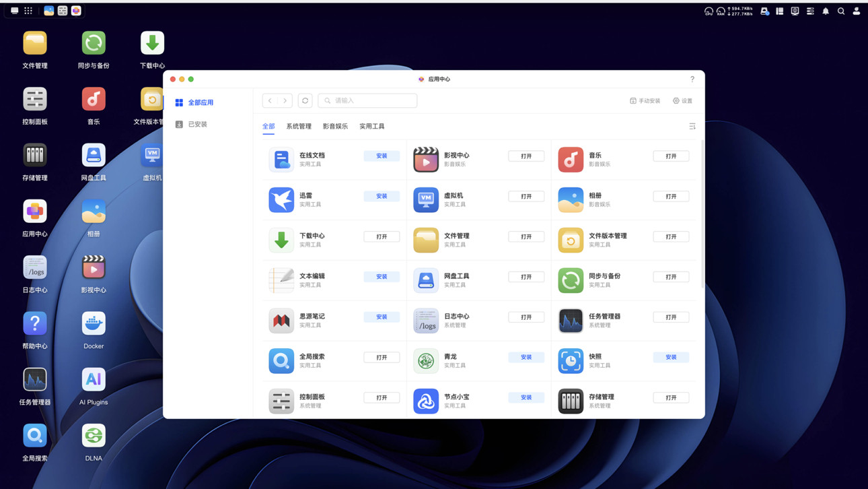Viewport: 868px width, 489px height.
Task: Open 全局搜索 desktop icon
Action: pyautogui.click(x=35, y=435)
